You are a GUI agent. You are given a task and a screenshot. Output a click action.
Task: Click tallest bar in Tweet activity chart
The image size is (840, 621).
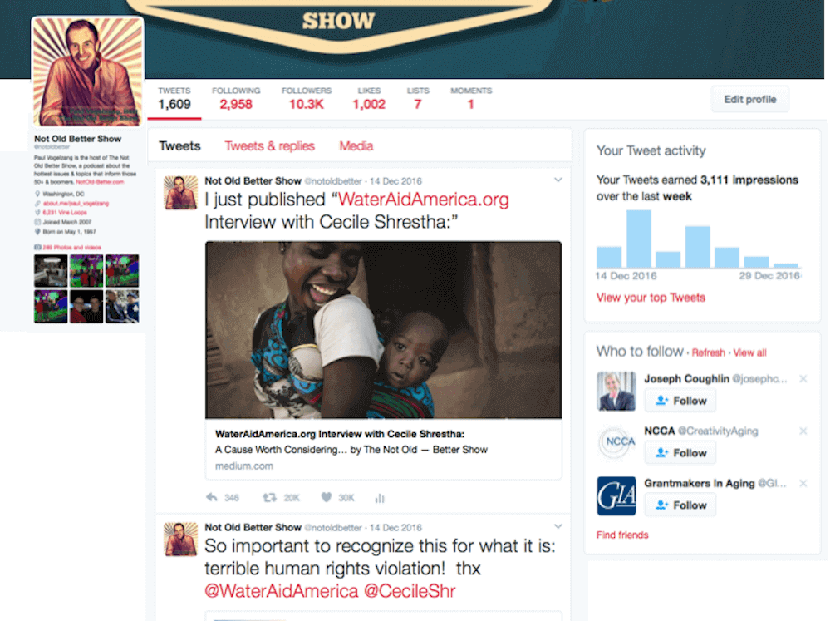coord(639,239)
